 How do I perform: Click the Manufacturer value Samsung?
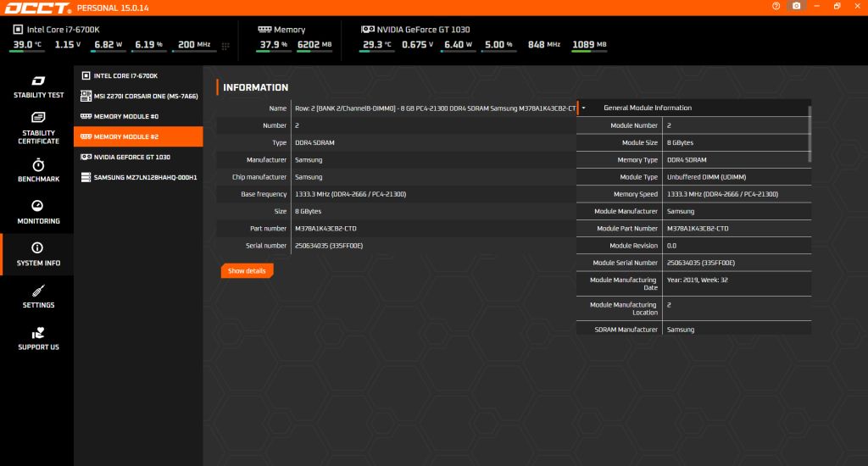click(x=309, y=160)
